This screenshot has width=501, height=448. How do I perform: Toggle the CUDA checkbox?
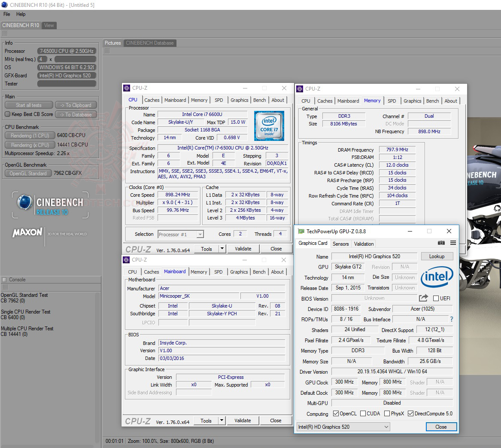click(x=363, y=414)
